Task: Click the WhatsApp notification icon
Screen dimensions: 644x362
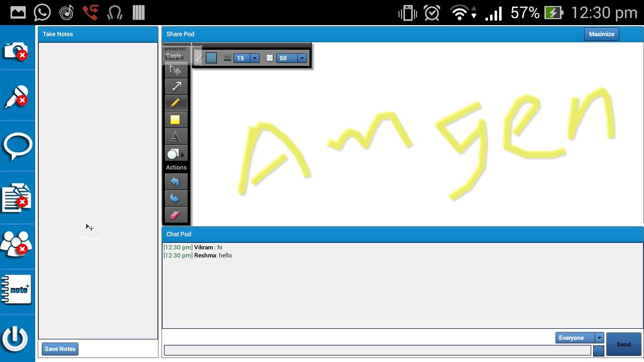Action: click(42, 13)
